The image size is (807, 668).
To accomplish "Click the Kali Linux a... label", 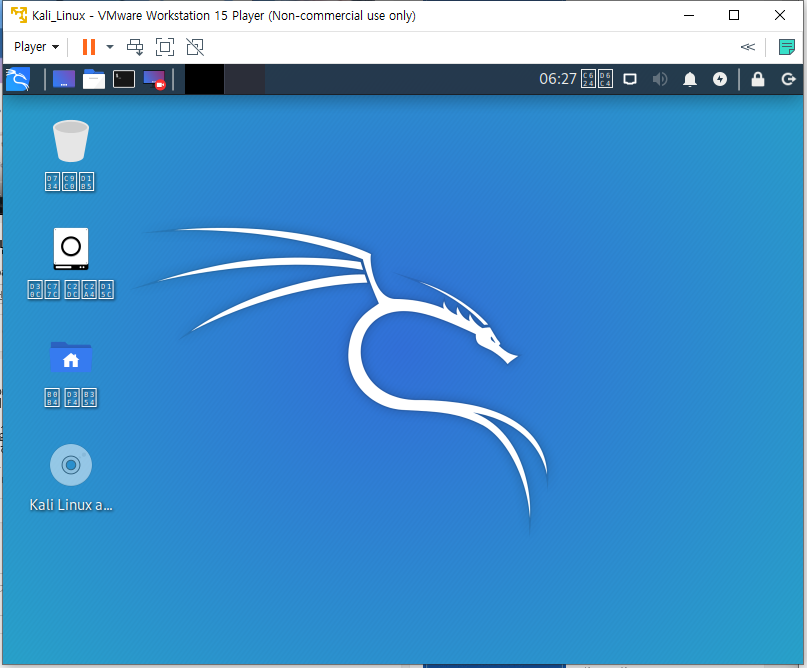I will 71,505.
